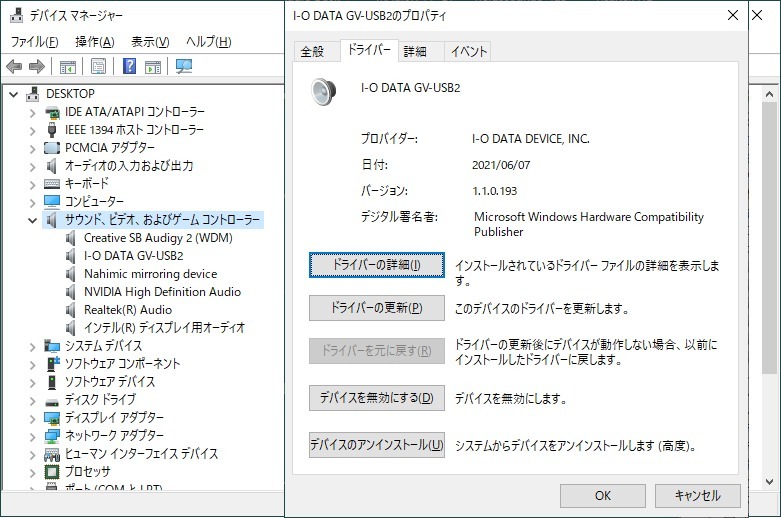Viewport: 781px width, 518px height.
Task: Expand PCMCIA アダプター category
Action: click(32, 148)
